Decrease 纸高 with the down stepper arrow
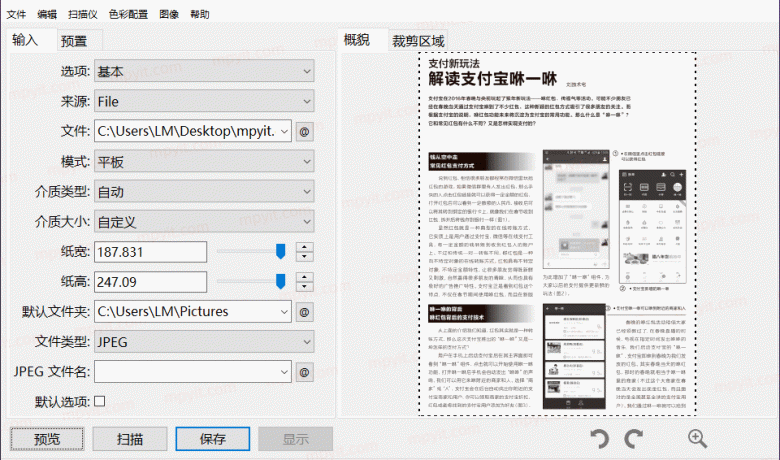This screenshot has height=460, width=780. [x=304, y=286]
